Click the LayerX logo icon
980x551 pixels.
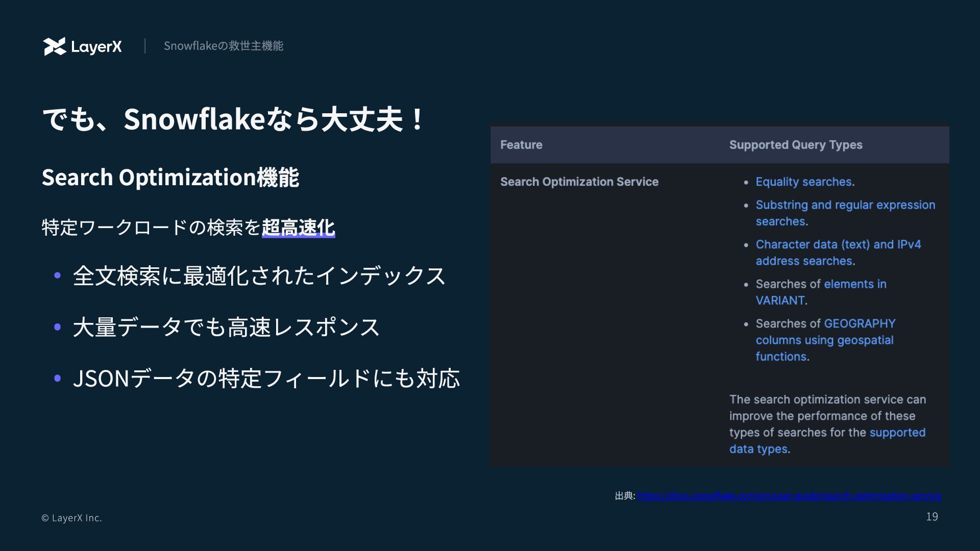point(55,46)
